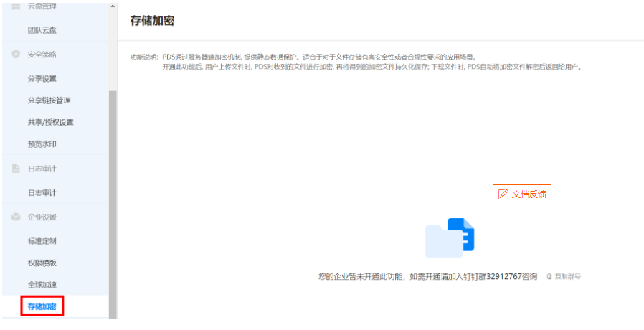Viewport: 644px width, 330px height.
Task: Select 全球加速 in the sidebar
Action: pos(42,284)
